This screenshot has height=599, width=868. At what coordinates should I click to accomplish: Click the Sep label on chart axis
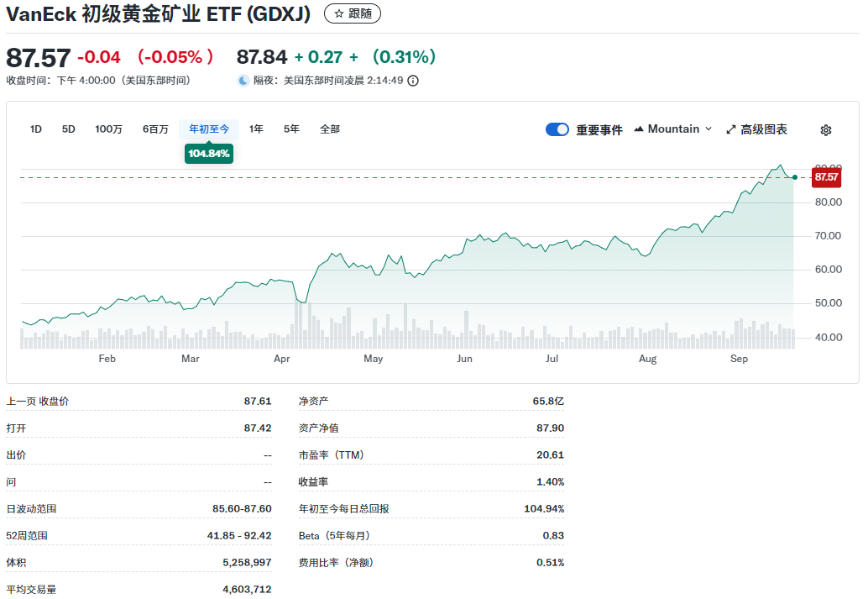739,359
